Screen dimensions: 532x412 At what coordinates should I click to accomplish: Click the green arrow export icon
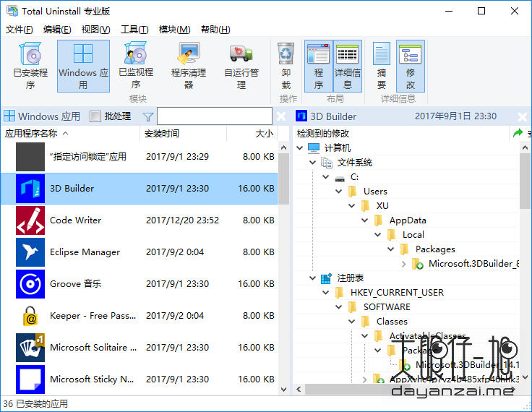point(518,133)
